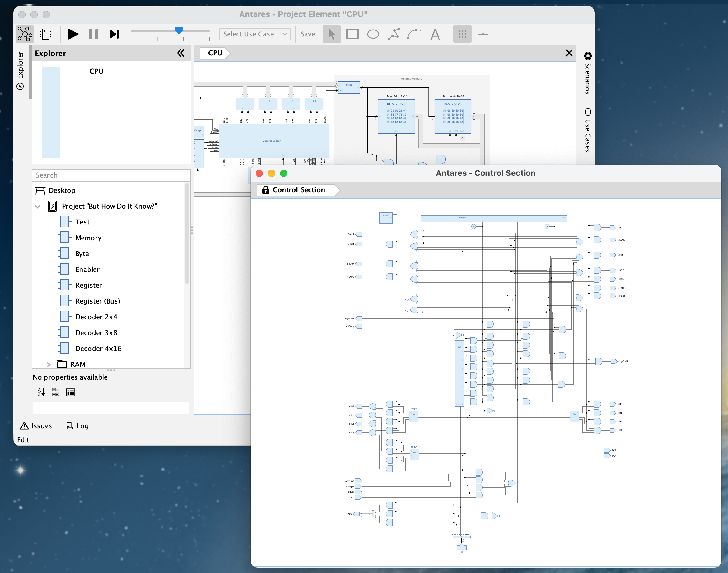728x573 pixels.
Task: Select the text annotation tool
Action: 435,34
